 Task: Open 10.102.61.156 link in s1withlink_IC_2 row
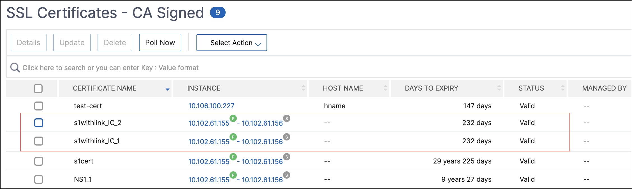pos(262,123)
